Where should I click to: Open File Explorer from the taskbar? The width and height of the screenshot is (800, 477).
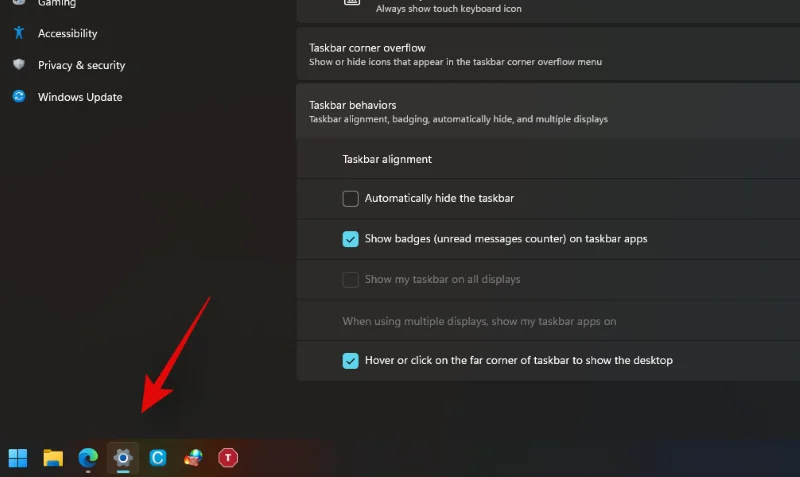click(53, 458)
